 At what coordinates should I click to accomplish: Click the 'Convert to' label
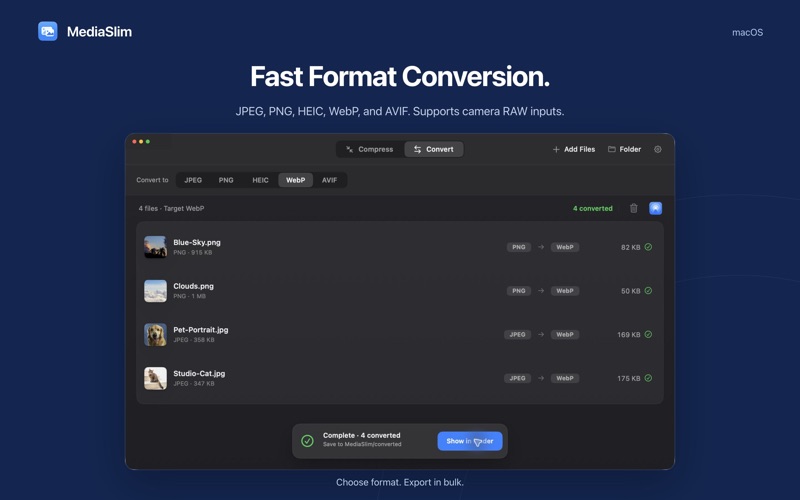(x=152, y=180)
